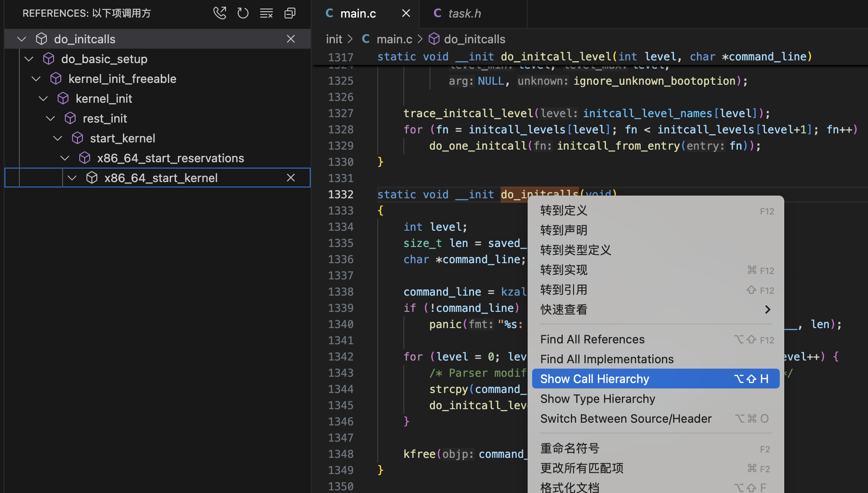
Task: Click the C file icon on task.h tab
Action: pyautogui.click(x=437, y=14)
